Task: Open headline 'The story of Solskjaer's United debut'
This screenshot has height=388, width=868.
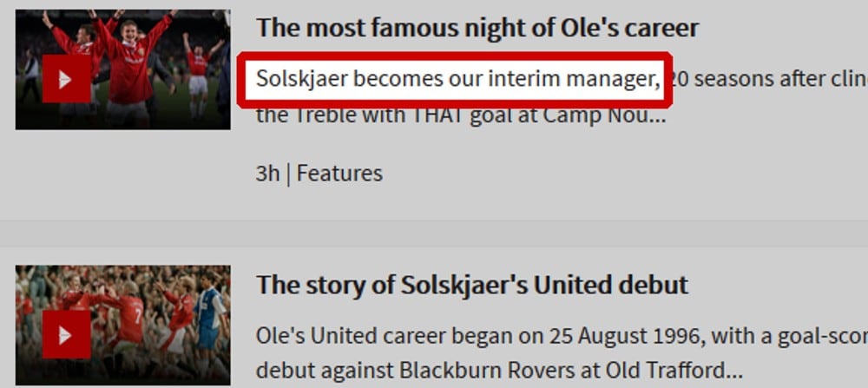Action: tap(472, 285)
